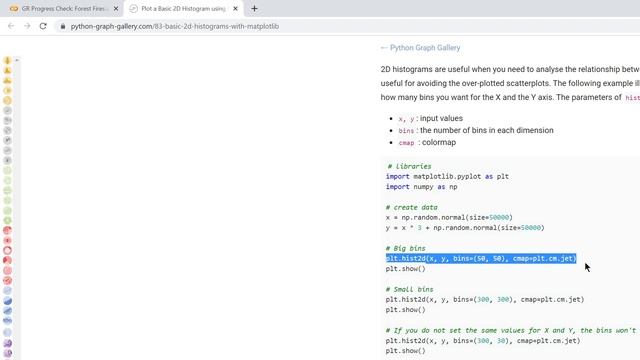Click the '# Big bins' comment
This screenshot has height=360, width=640.
pyautogui.click(x=406, y=248)
